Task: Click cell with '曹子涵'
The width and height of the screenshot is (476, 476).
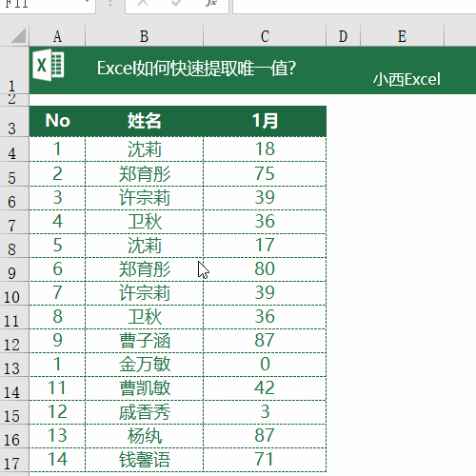Action: pos(145,341)
